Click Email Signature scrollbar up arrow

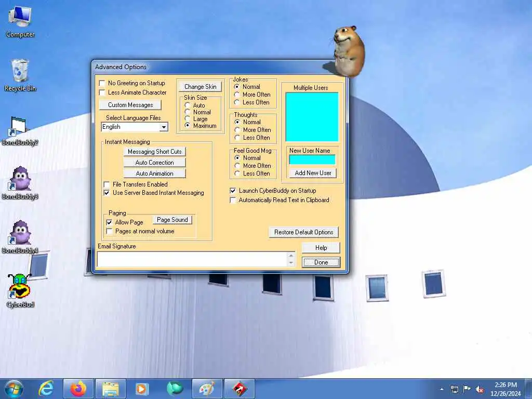[291, 256]
